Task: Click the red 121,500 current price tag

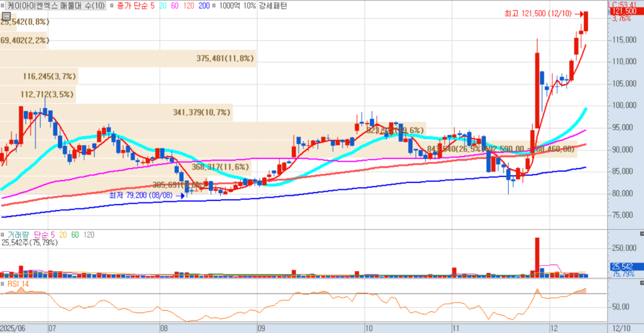Action: click(x=625, y=11)
